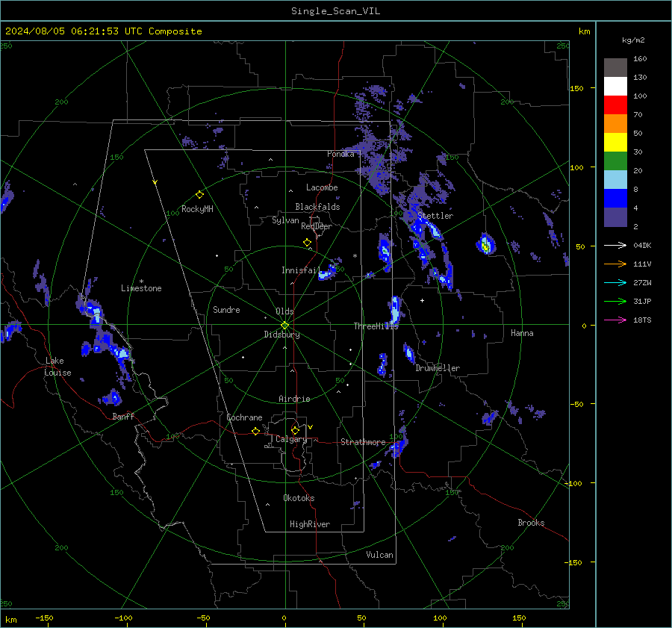This screenshot has width=672, height=628.
Task: Click the 04DK legend label
Action: coord(642,245)
